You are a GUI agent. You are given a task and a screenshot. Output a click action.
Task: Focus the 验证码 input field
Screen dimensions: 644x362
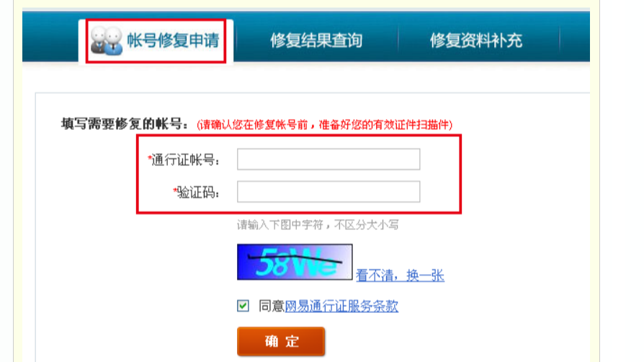click(x=328, y=192)
